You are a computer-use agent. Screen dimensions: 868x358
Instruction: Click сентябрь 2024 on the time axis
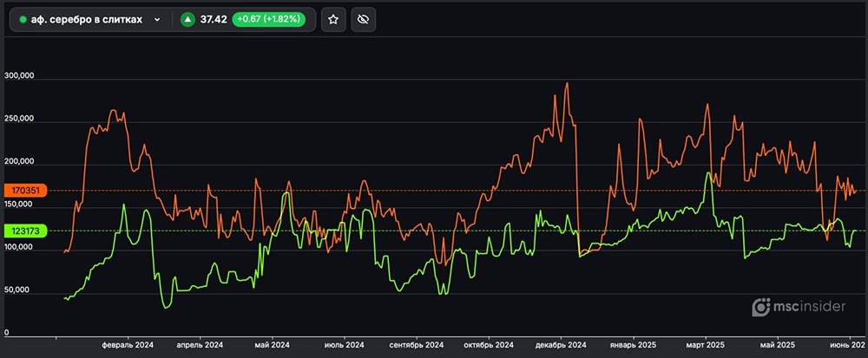point(417,345)
